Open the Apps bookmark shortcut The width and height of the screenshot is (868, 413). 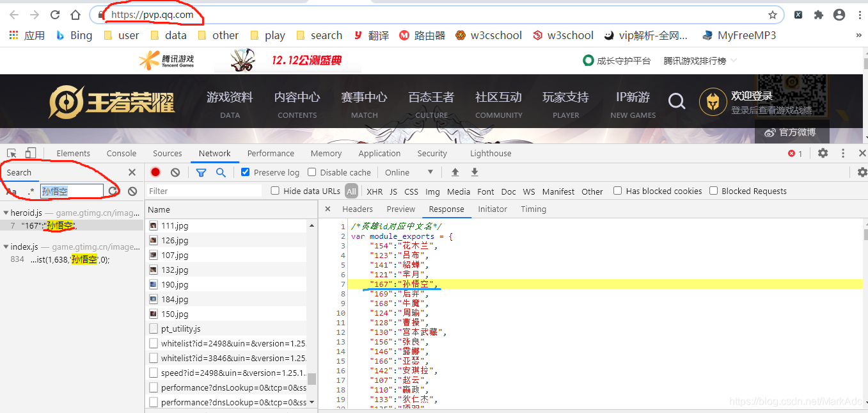coord(27,36)
